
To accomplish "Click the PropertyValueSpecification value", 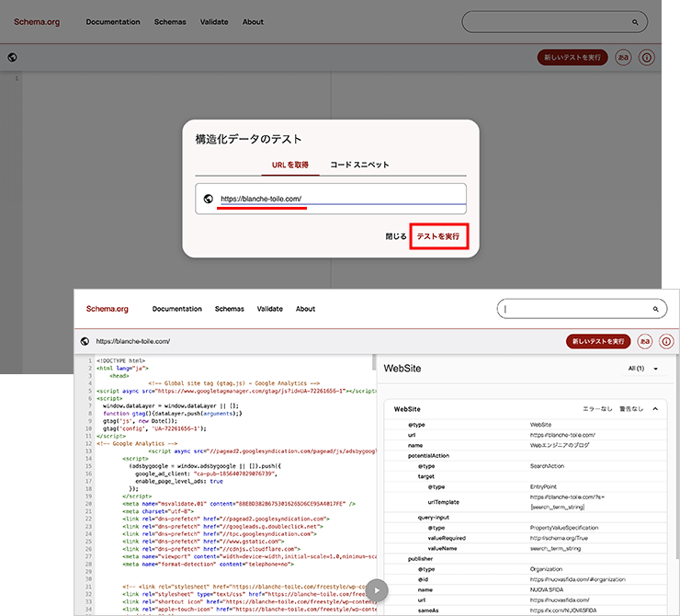I will pyautogui.click(x=564, y=528).
